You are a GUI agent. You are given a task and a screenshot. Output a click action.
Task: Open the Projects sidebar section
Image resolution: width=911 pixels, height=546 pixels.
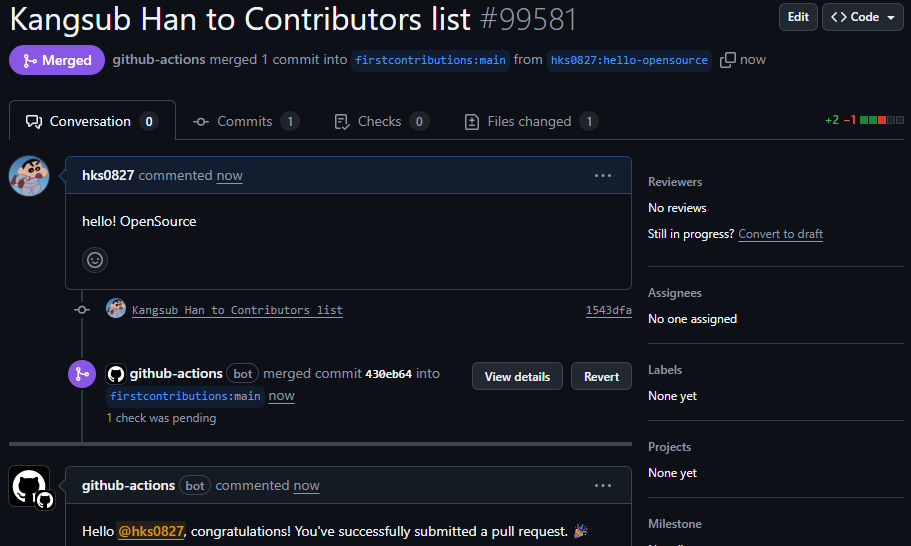point(669,447)
